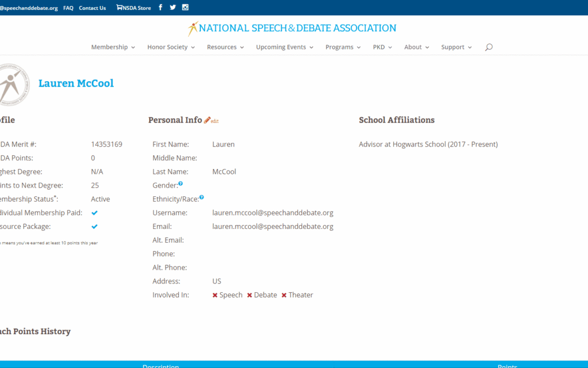Screen dimensions: 588x368
Task: Click the Address value US
Action: click(217, 281)
